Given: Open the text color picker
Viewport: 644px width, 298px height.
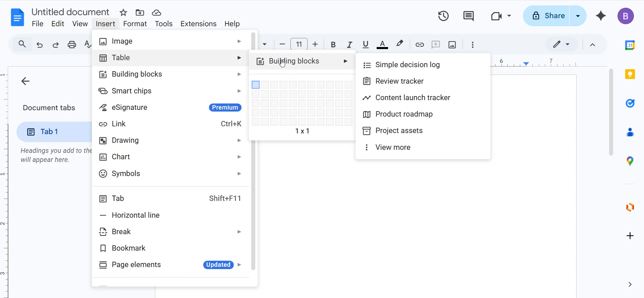Looking at the screenshot, I should pyautogui.click(x=382, y=44).
